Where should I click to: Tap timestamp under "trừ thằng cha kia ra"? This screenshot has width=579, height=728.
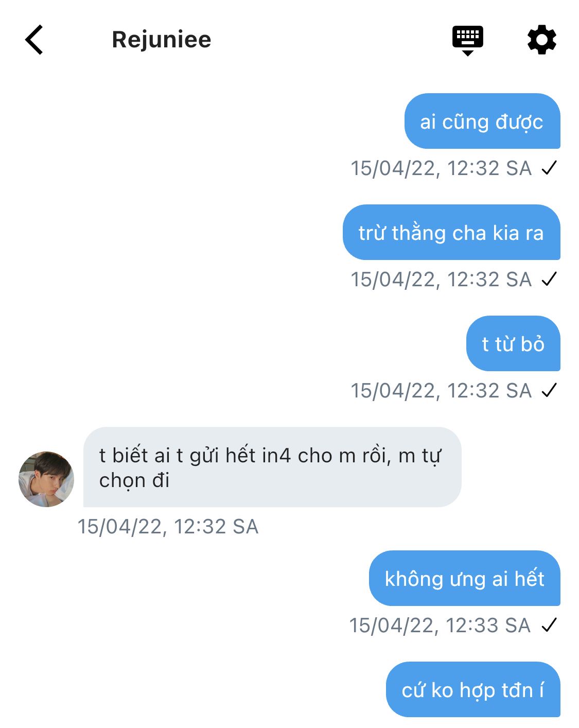[x=441, y=280]
